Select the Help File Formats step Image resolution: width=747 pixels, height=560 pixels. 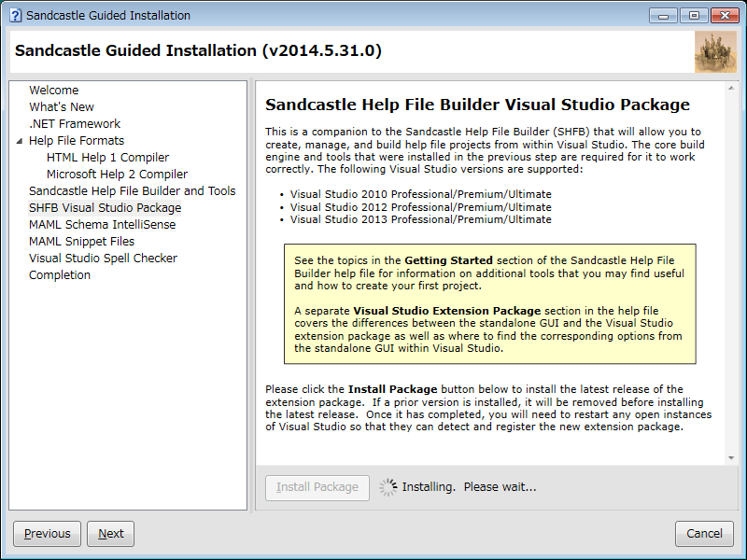(77, 141)
